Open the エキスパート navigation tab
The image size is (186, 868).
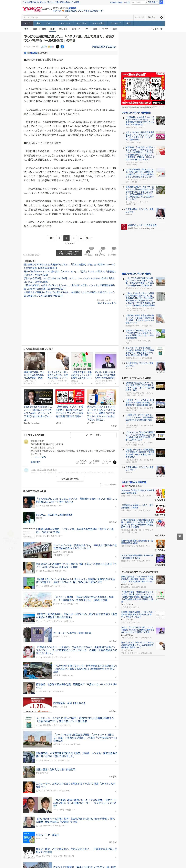coord(64,24)
